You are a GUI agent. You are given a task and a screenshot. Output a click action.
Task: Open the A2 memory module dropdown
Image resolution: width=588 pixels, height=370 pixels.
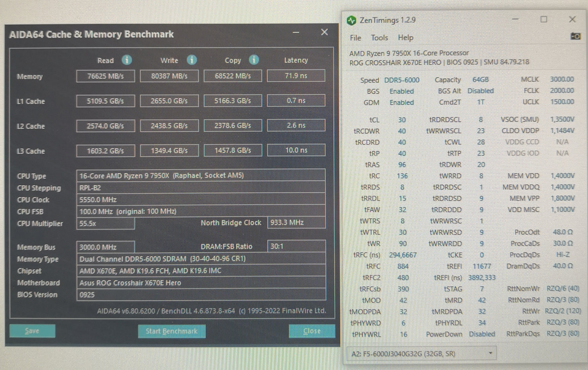(422, 354)
